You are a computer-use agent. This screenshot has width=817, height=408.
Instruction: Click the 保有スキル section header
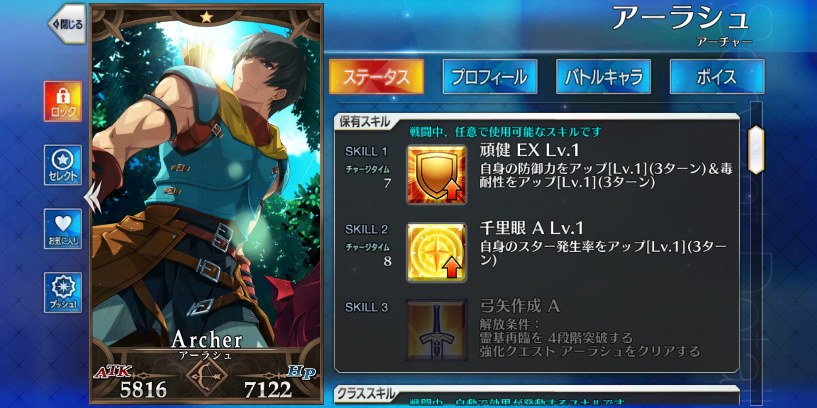[365, 122]
